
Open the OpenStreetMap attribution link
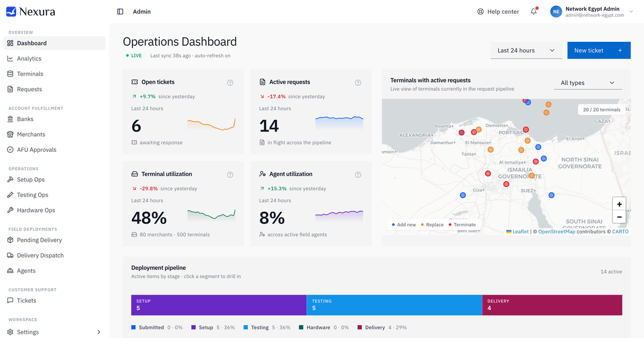(x=557, y=232)
